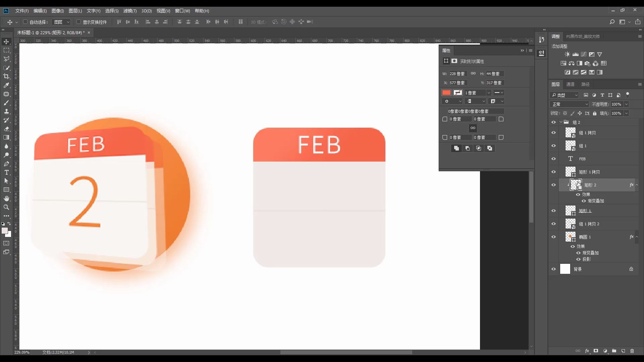Collapse the 组 2 layer group
This screenshot has width=644, height=362.
click(x=561, y=122)
